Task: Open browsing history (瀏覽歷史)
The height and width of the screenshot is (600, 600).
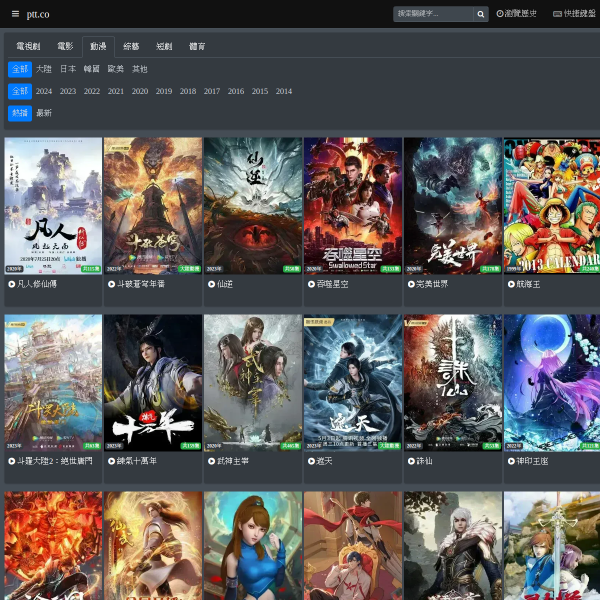Action: (x=517, y=14)
